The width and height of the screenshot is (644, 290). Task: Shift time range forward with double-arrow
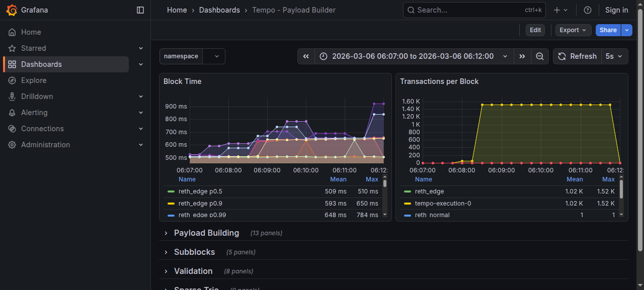click(522, 56)
